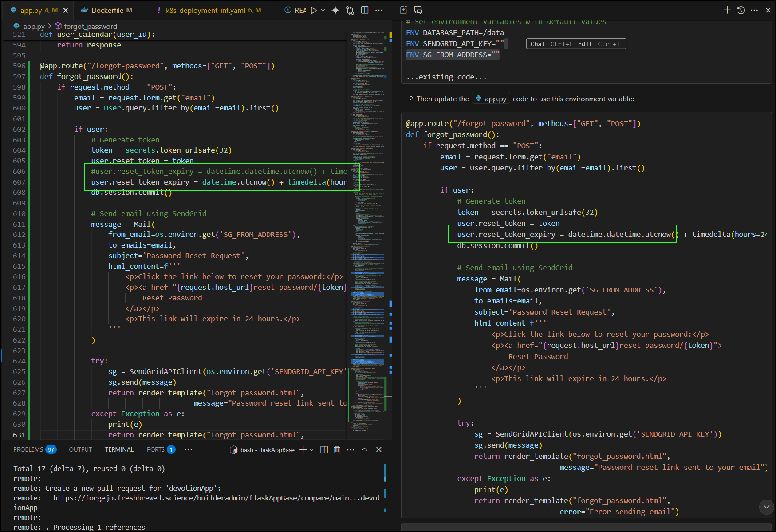The width and height of the screenshot is (776, 532).
Task: Show chat history clock icon
Action: point(741,10)
